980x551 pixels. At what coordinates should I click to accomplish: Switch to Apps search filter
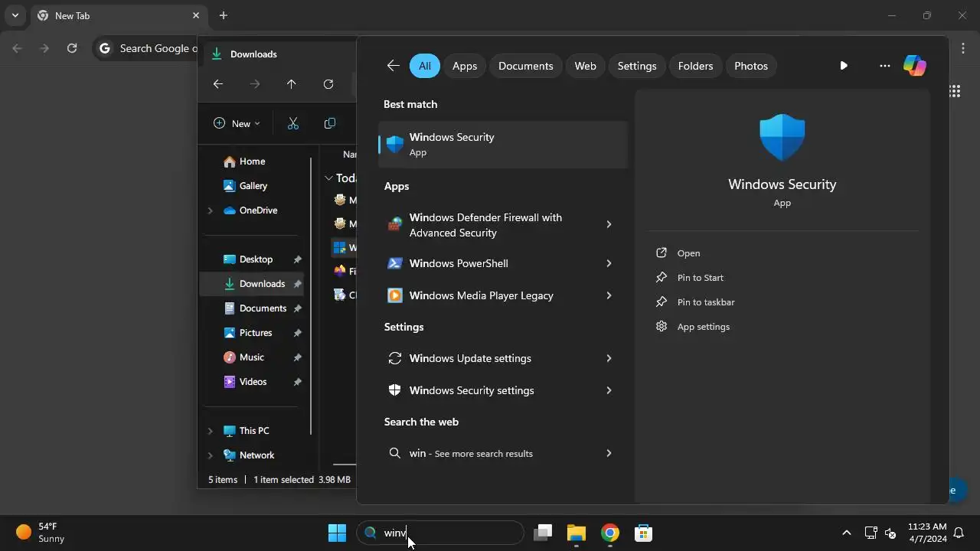click(465, 66)
